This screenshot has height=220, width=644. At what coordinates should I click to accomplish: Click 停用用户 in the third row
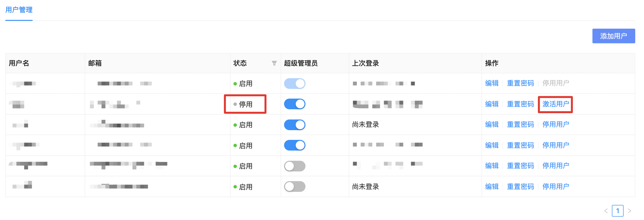pos(555,125)
